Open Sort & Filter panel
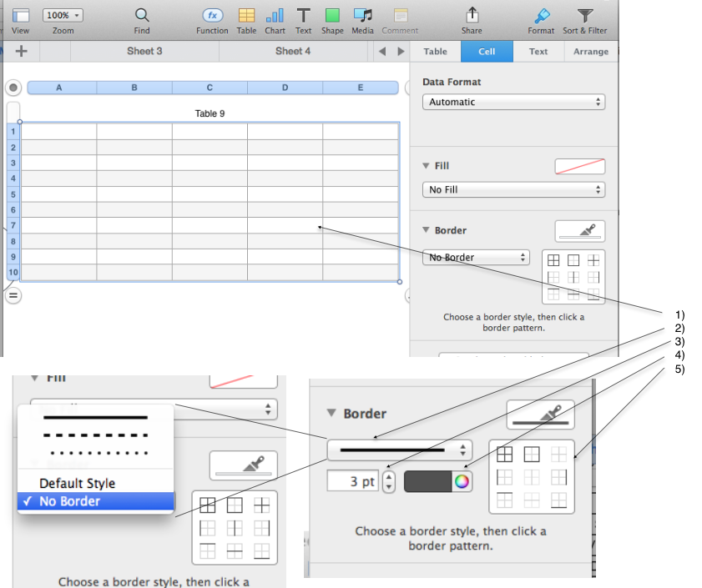Viewport: 702px width, 588px height. (x=586, y=16)
